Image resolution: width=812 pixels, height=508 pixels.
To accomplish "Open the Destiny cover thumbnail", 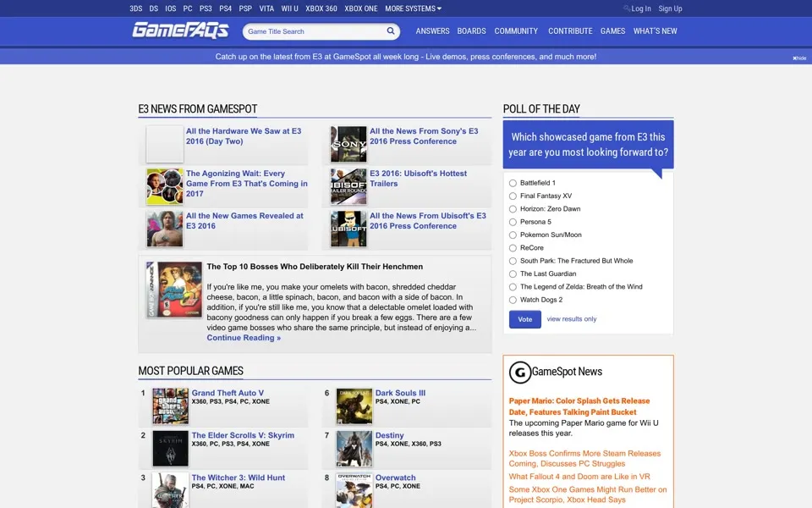I will (x=354, y=449).
